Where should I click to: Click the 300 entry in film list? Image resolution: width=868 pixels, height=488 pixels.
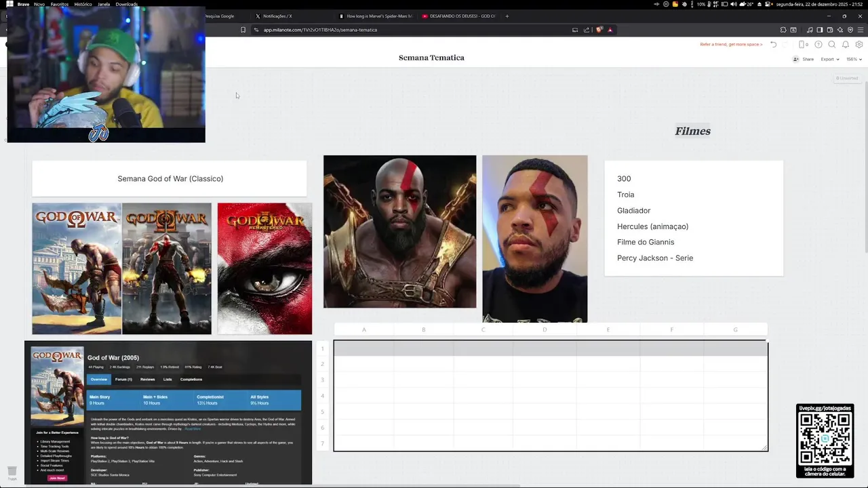click(x=624, y=179)
